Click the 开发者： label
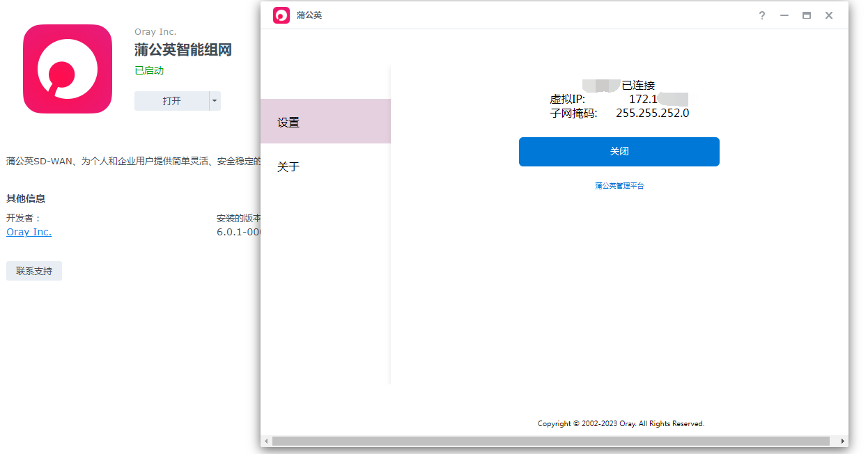Screen dimensions: 868x454 point(24,218)
